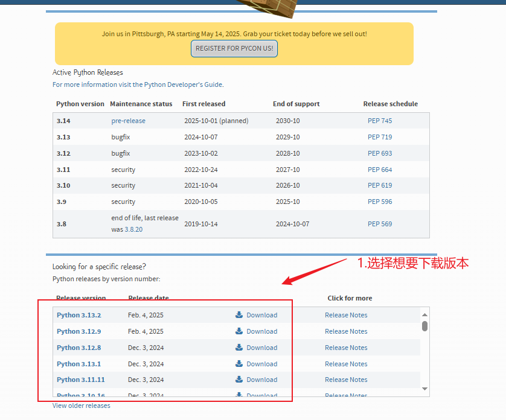Select the 3.13 version cell
The width and height of the screenshot is (506, 420).
pos(63,137)
